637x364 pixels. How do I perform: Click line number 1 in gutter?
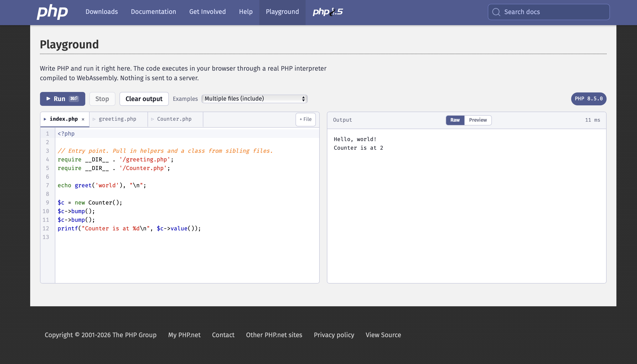coord(47,134)
